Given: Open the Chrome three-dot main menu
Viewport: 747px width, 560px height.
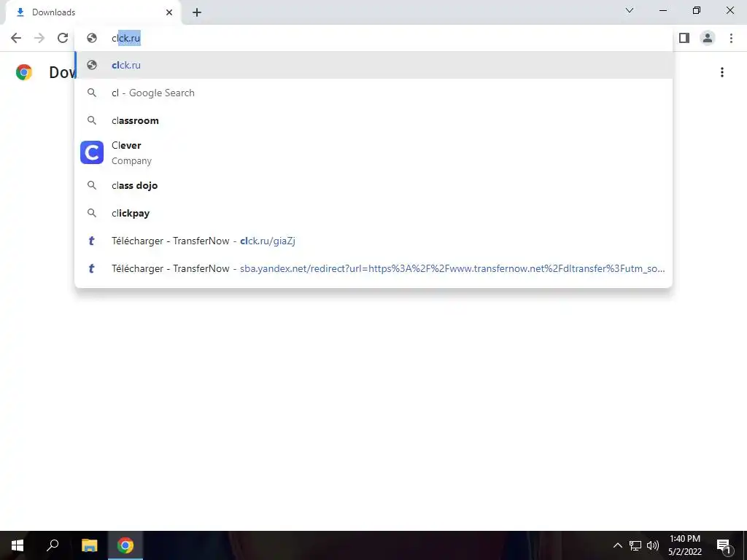Looking at the screenshot, I should [731, 38].
